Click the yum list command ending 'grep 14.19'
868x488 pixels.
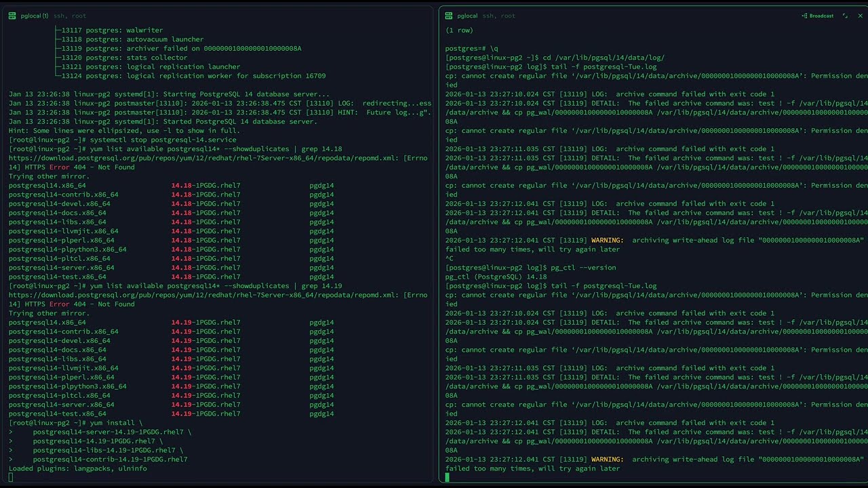tap(216, 286)
